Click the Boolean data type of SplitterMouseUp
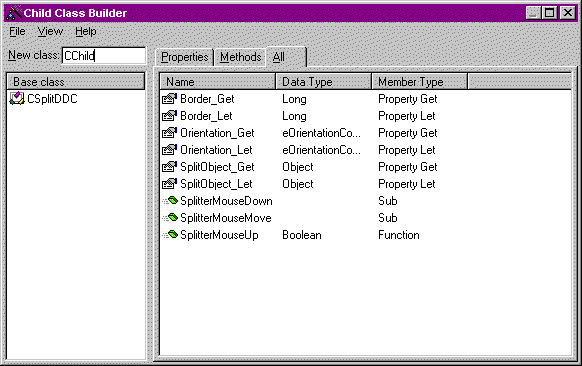The width and height of the screenshot is (582, 366). point(302,235)
